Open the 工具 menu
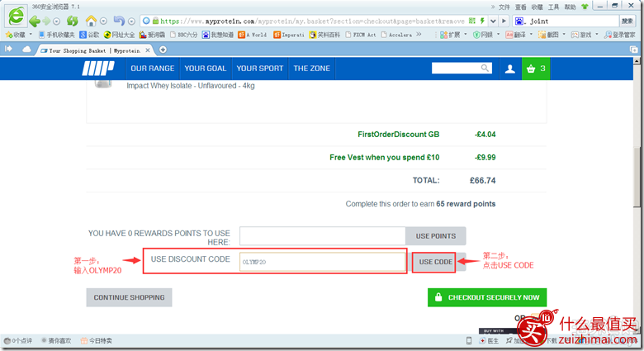644x351 pixels. (553, 7)
